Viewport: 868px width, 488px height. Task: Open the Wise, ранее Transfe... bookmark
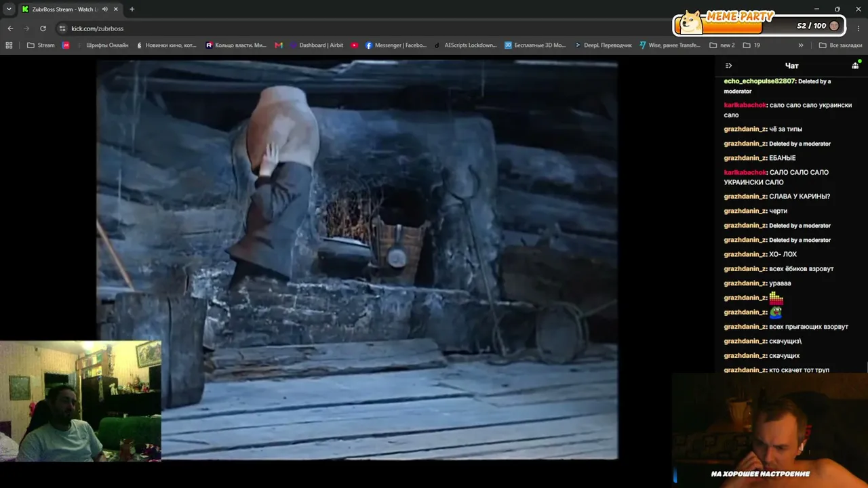click(670, 45)
